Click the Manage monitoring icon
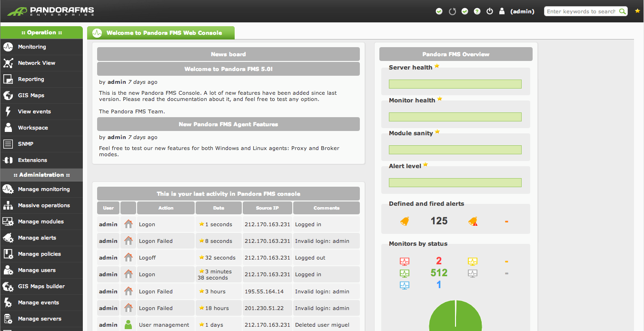This screenshot has height=331, width=644. (8, 189)
